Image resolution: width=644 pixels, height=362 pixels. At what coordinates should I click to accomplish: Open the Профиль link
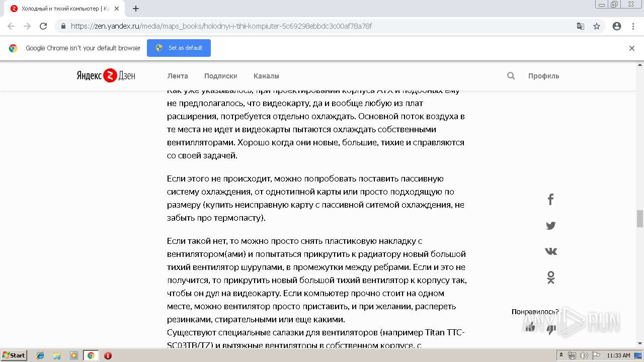[x=543, y=76]
